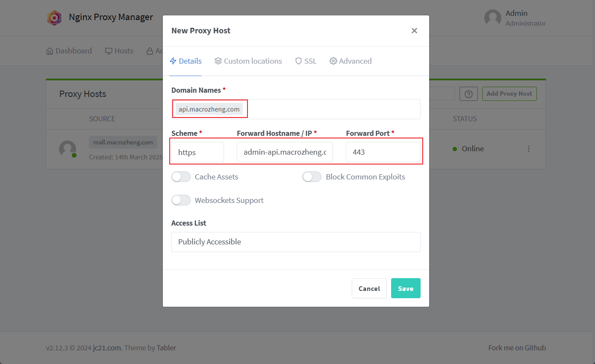The width and height of the screenshot is (595, 364).
Task: Open the Advanced tab
Action: 351,61
